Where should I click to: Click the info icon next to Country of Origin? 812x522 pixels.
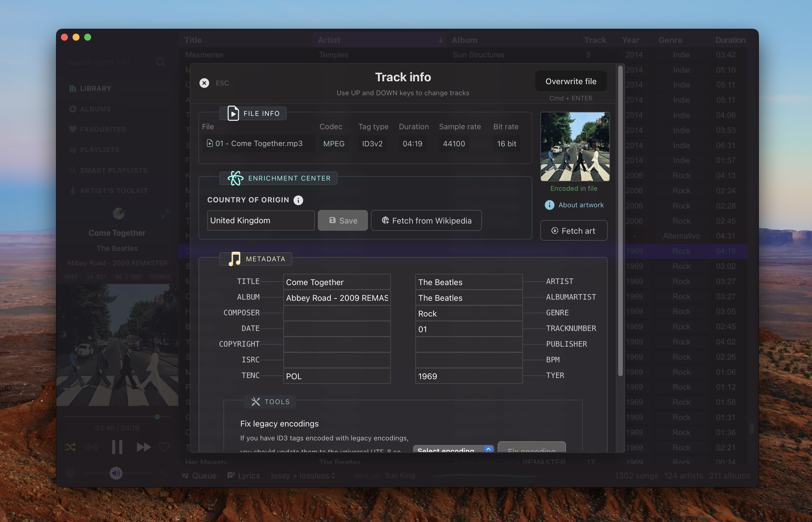point(298,200)
